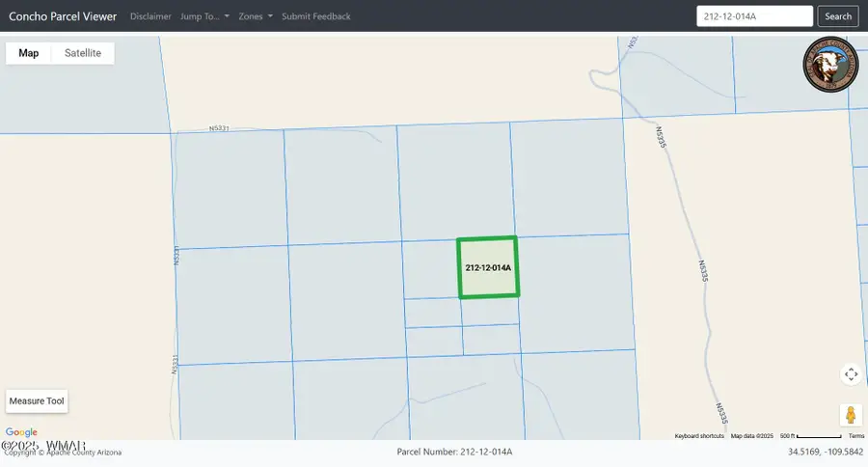
Task: Expand the Jump To... dropdown
Action: pos(204,16)
